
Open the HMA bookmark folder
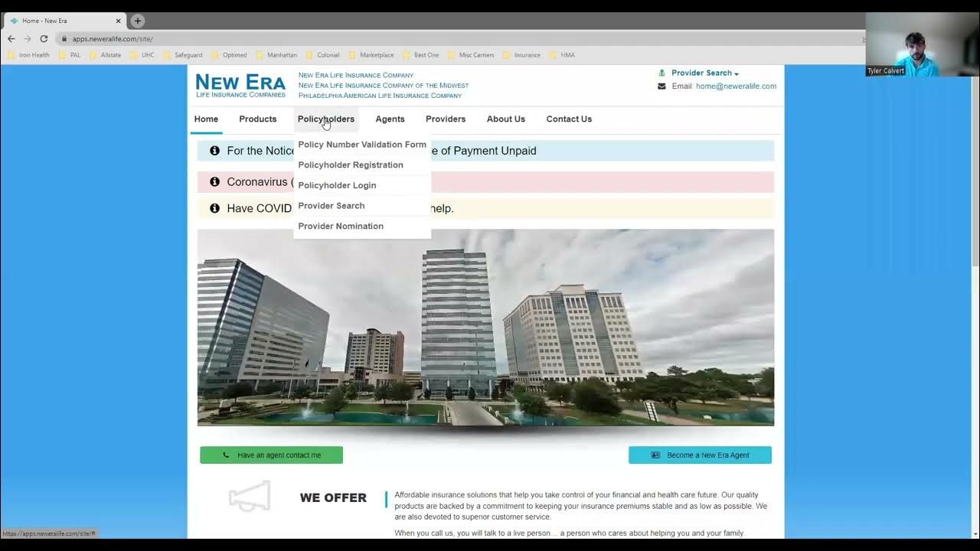tap(562, 55)
